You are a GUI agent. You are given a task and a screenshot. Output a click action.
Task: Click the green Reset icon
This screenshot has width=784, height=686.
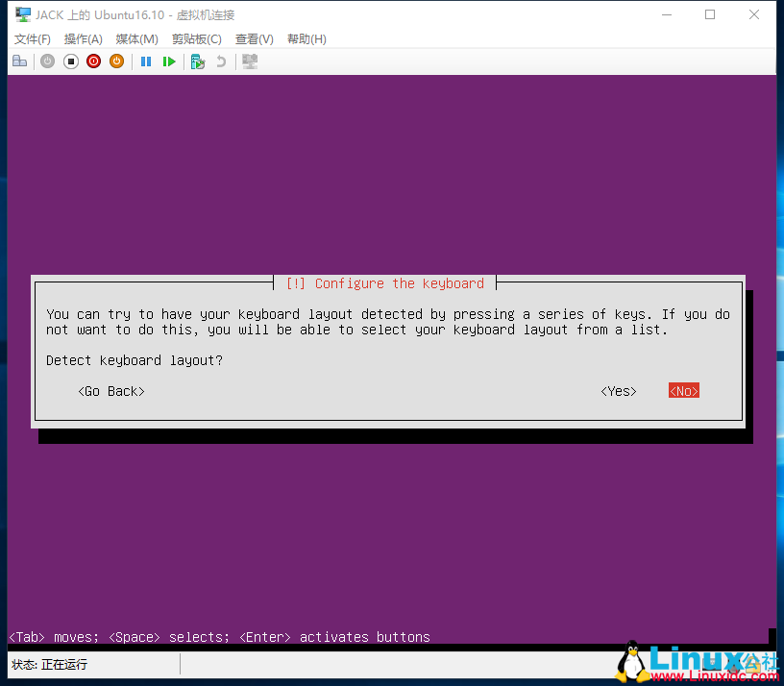click(x=169, y=61)
